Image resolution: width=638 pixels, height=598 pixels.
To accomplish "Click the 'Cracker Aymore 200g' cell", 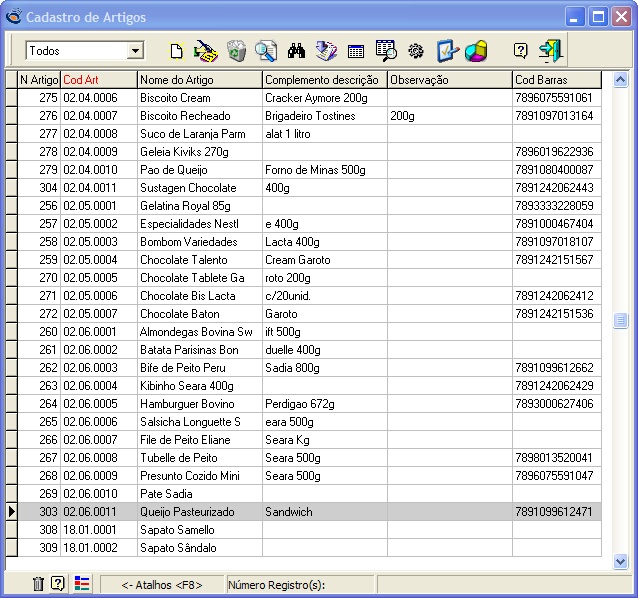I will pyautogui.click(x=325, y=98).
